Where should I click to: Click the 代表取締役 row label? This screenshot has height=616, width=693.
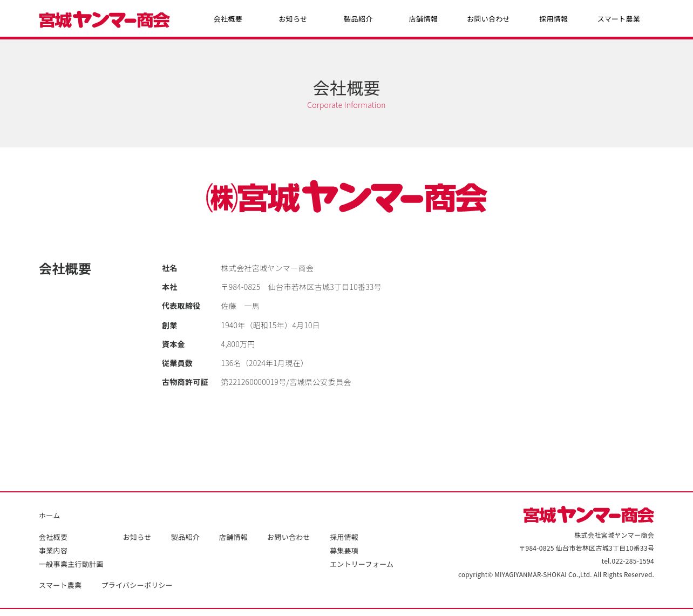click(x=181, y=306)
